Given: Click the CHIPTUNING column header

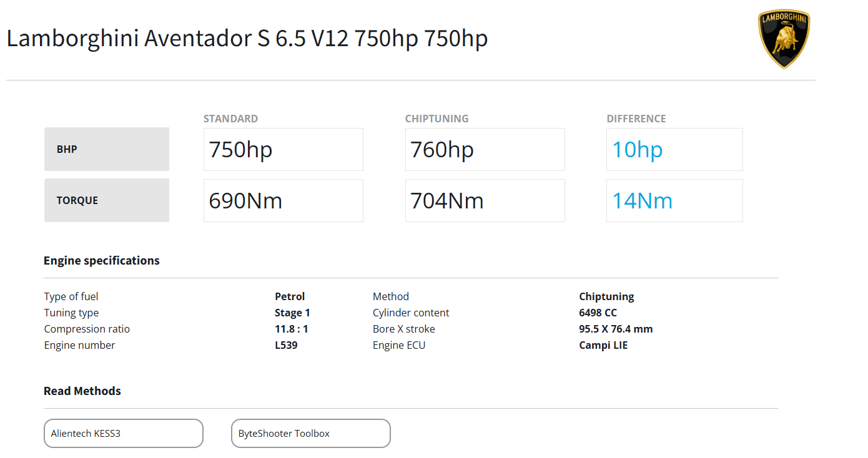Looking at the screenshot, I should coord(436,119).
